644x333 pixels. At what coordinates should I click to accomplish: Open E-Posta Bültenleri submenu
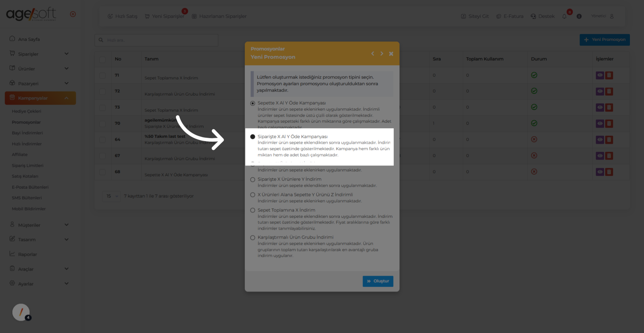tap(30, 187)
